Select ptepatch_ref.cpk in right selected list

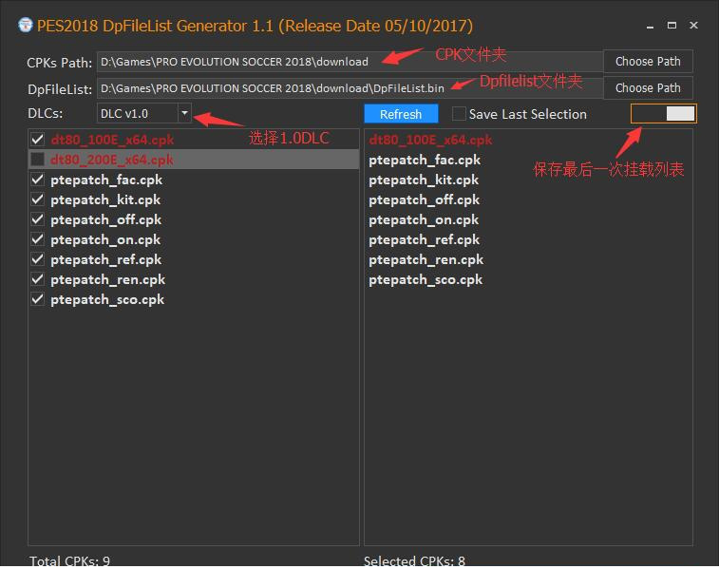425,239
